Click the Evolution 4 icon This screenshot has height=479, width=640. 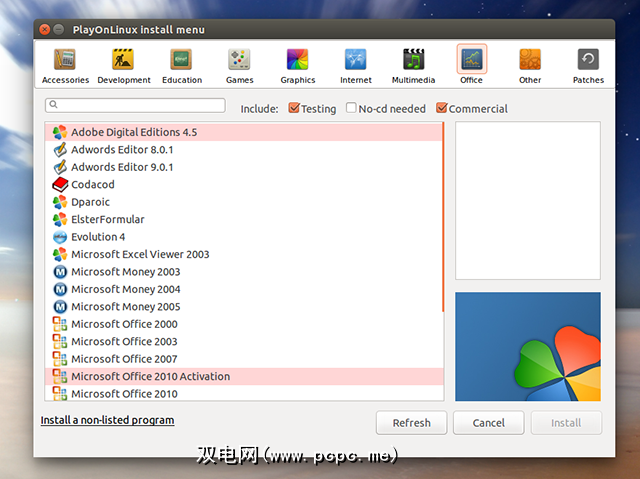point(60,237)
